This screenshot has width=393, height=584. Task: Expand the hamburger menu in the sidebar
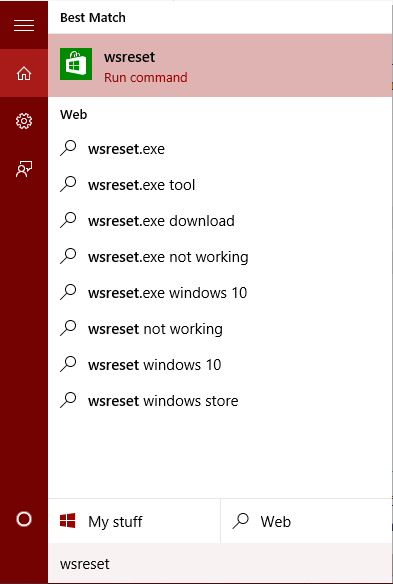coord(24,25)
